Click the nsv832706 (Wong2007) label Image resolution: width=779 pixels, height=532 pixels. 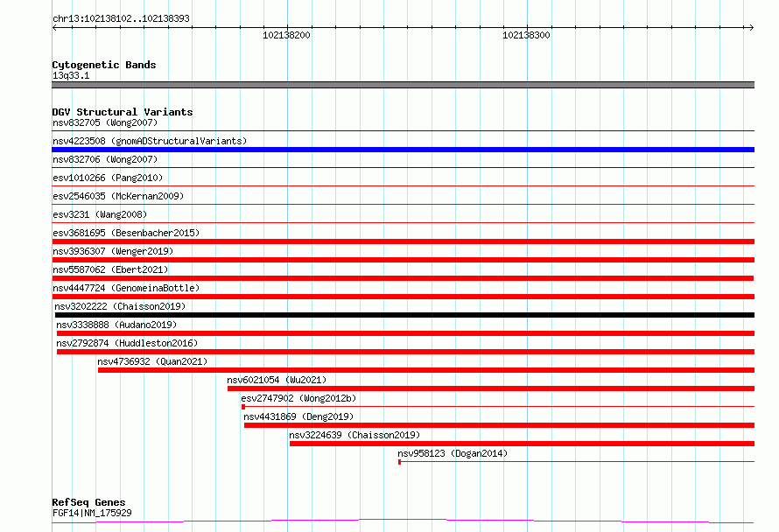(x=105, y=159)
